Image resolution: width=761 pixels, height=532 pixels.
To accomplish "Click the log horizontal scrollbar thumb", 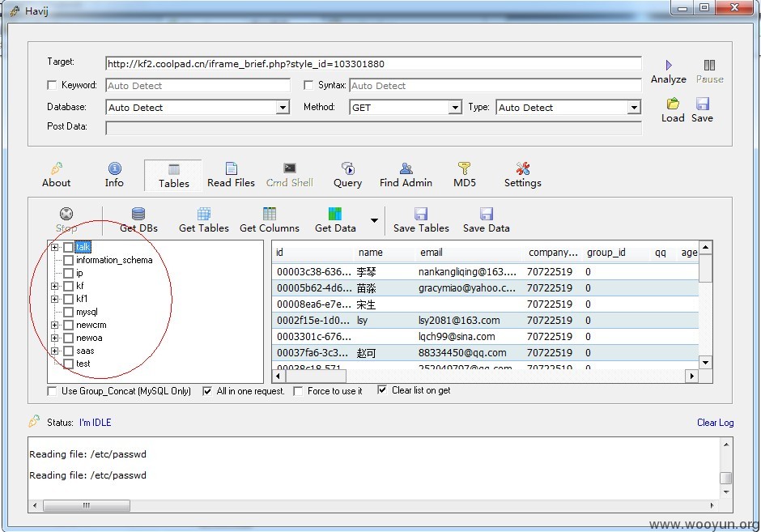I will 87,505.
